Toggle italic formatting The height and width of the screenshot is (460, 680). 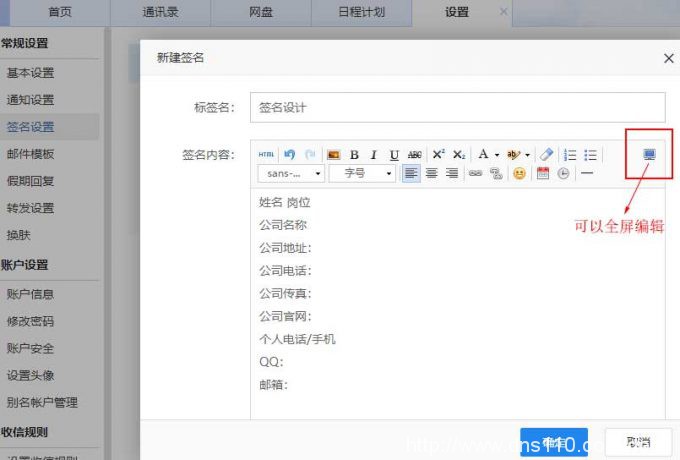point(374,155)
